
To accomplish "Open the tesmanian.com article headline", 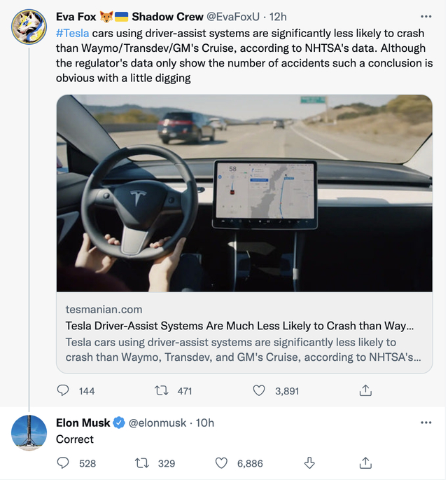I will point(239,326).
